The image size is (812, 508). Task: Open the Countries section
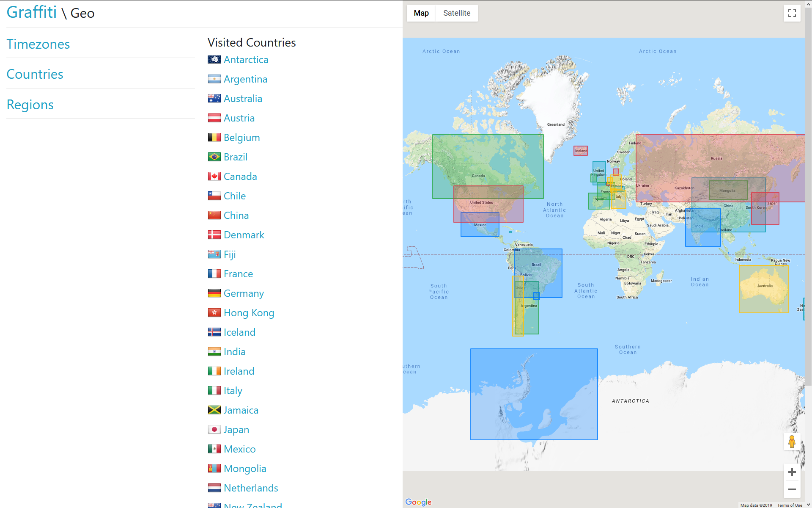(35, 74)
